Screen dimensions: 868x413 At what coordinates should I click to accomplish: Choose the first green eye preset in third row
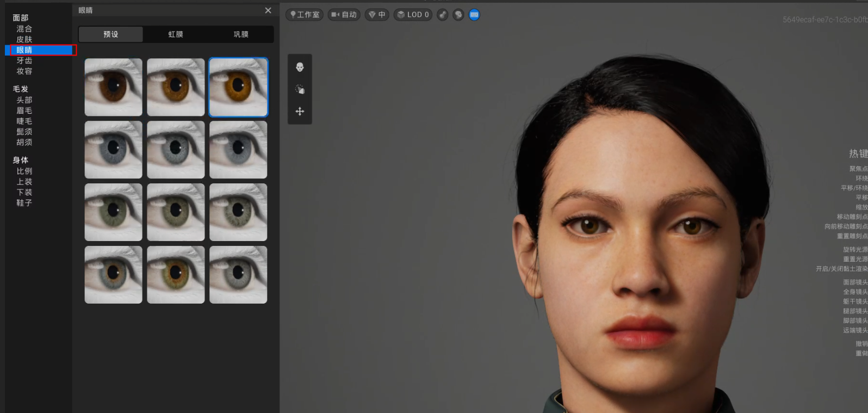pos(113,212)
